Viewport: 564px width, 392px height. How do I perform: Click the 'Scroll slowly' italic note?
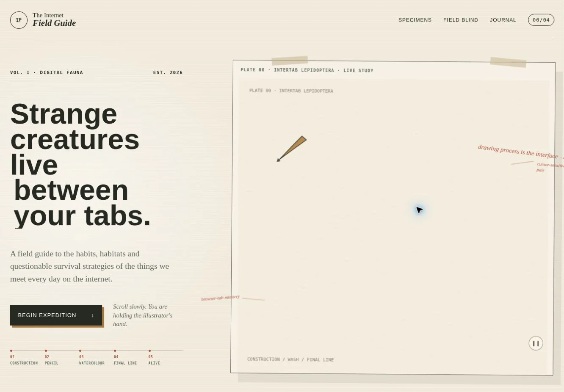click(143, 315)
